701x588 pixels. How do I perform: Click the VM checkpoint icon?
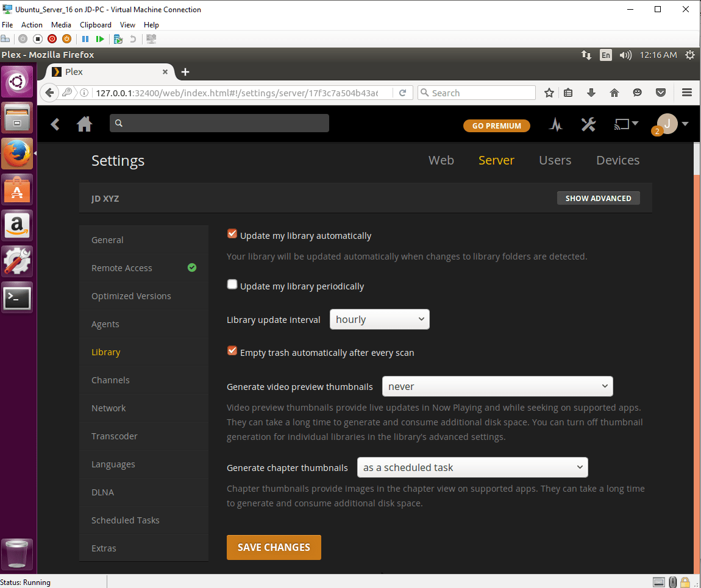(x=118, y=39)
